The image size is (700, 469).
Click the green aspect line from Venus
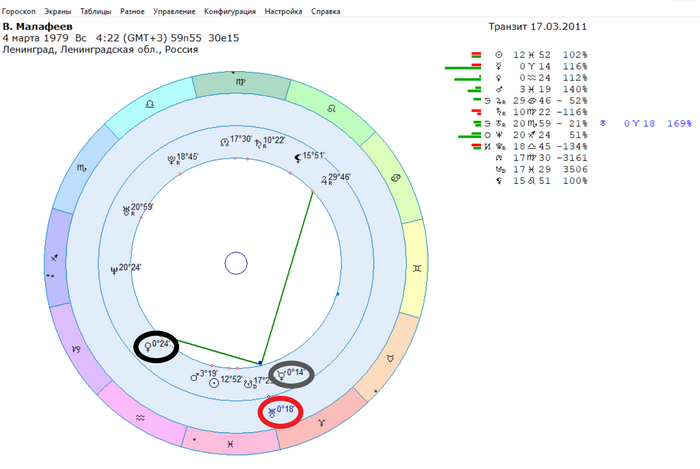[219, 353]
